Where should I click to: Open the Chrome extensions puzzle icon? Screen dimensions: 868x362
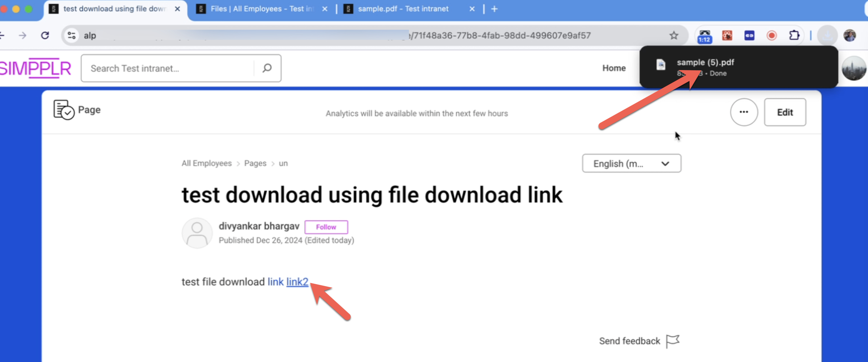[795, 35]
